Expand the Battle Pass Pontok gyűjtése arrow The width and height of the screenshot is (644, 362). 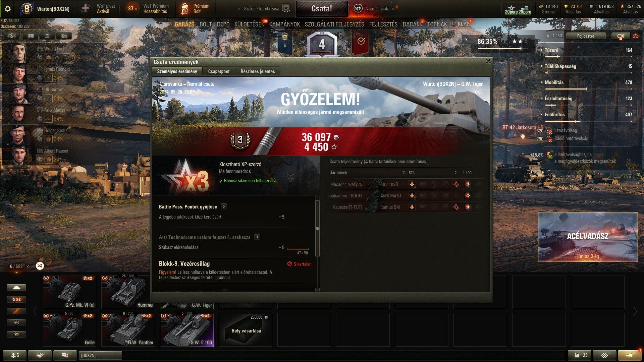coord(224,206)
